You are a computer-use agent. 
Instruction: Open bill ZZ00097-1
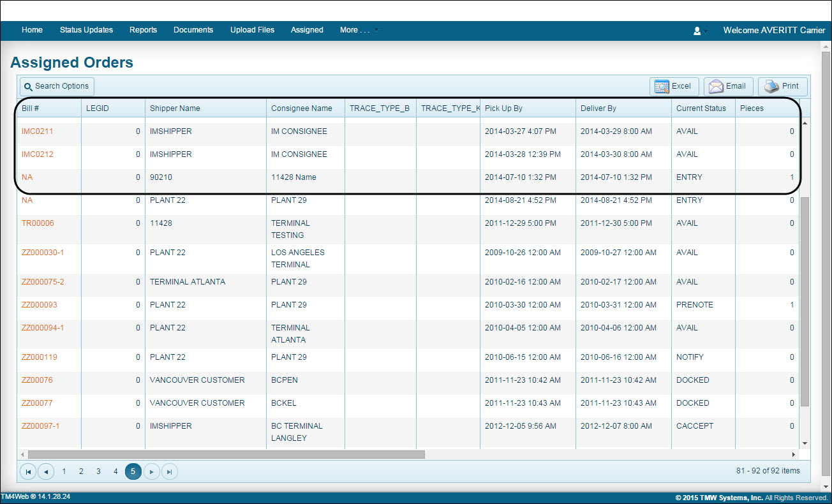tap(41, 426)
